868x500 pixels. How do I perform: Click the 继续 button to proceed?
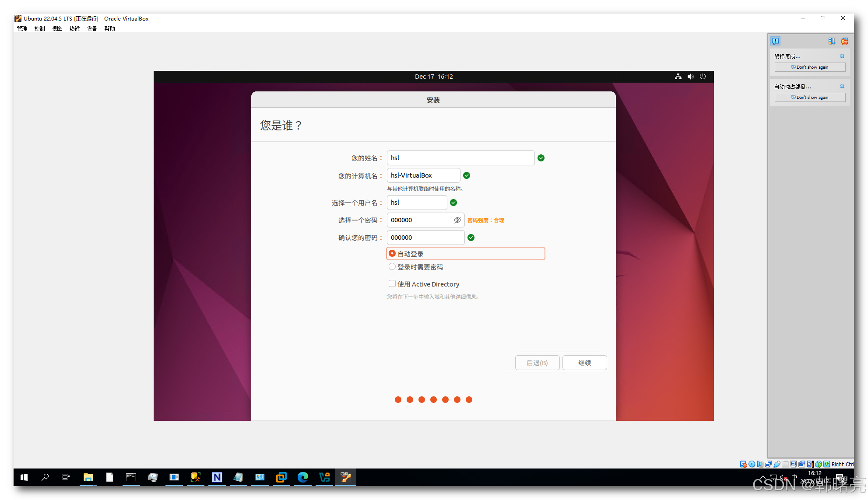click(x=584, y=362)
